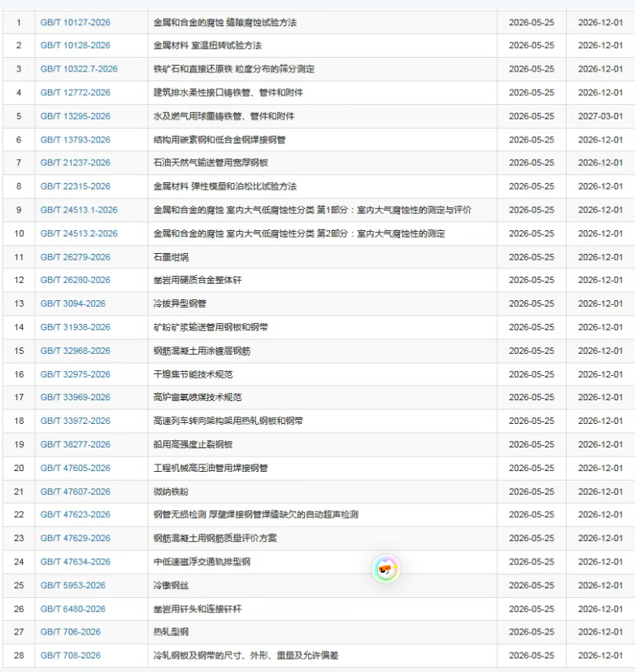Viewport: 635px width, 672px height.
Task: Open GB/T 47623-2026 standard link
Action: point(76,514)
